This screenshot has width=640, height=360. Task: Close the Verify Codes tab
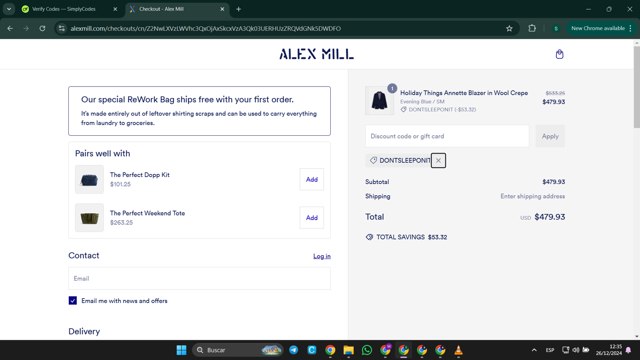115,9
